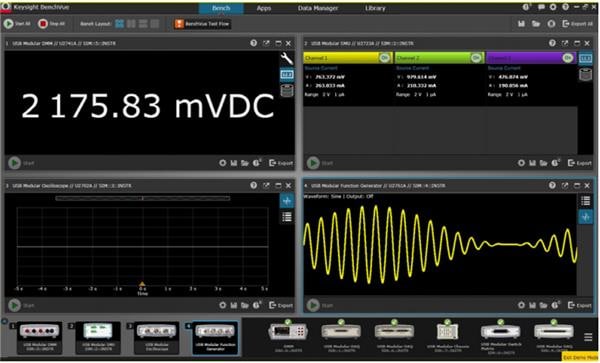The width and height of the screenshot is (600, 363).
Task: Open the BenchVue Test Flow tool
Action: 202,24
